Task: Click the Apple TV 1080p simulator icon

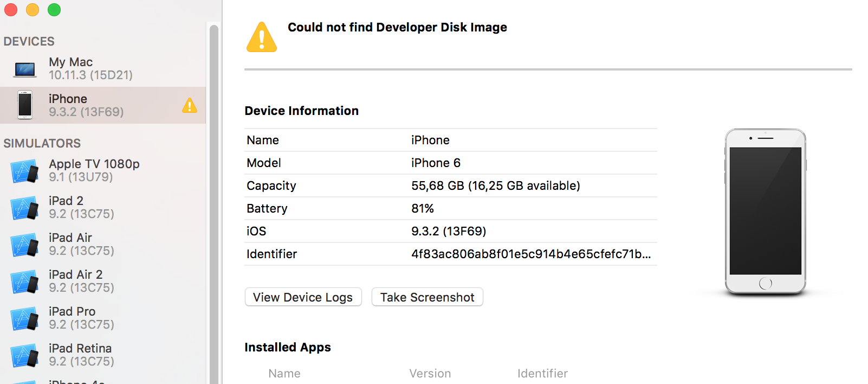Action: pos(24,171)
